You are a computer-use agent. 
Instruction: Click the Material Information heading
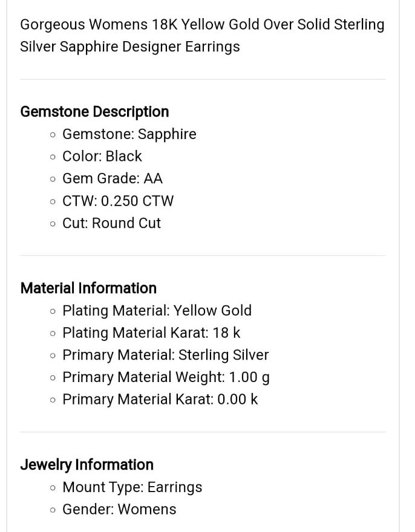88,288
